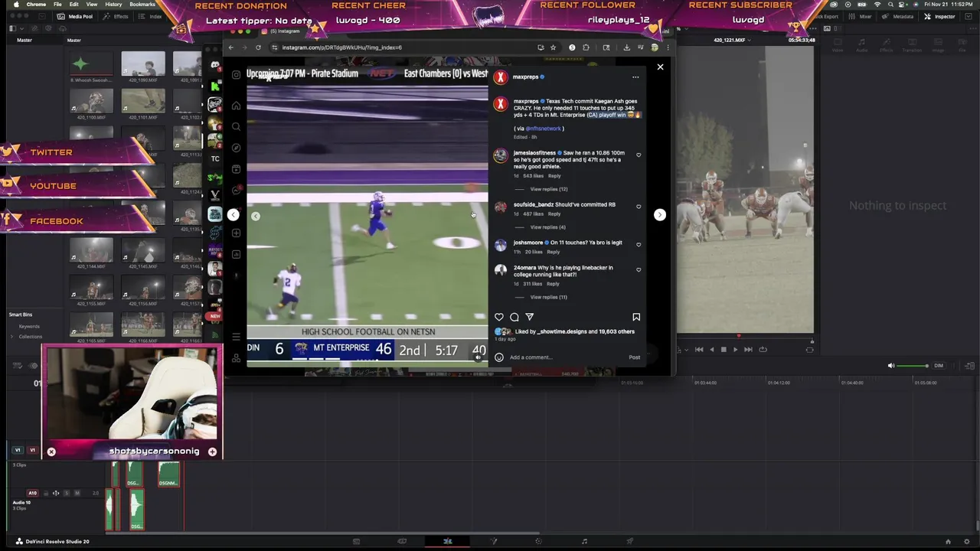This screenshot has width=980, height=551.
Task: Like joshsmoore comment
Action: click(639, 245)
